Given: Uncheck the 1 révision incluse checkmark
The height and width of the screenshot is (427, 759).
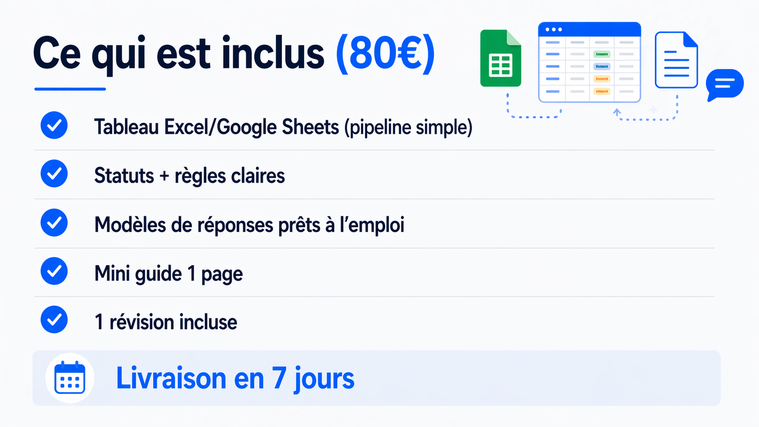Looking at the screenshot, I should (x=53, y=320).
